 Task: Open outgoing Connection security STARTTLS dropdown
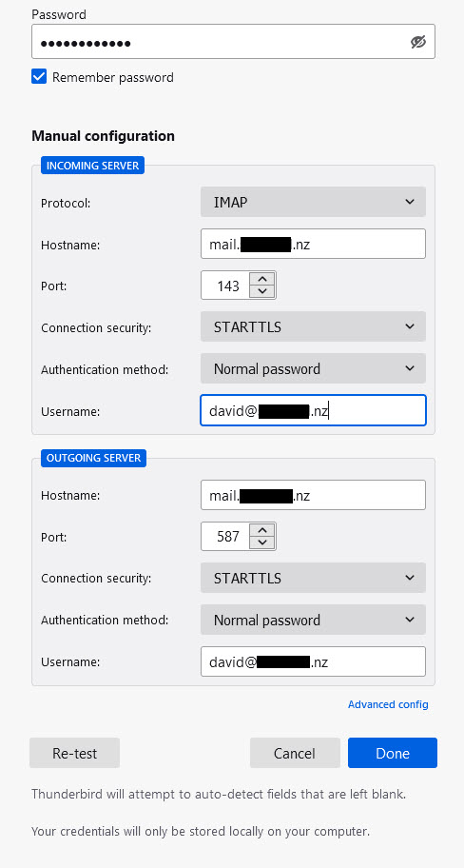pos(313,578)
